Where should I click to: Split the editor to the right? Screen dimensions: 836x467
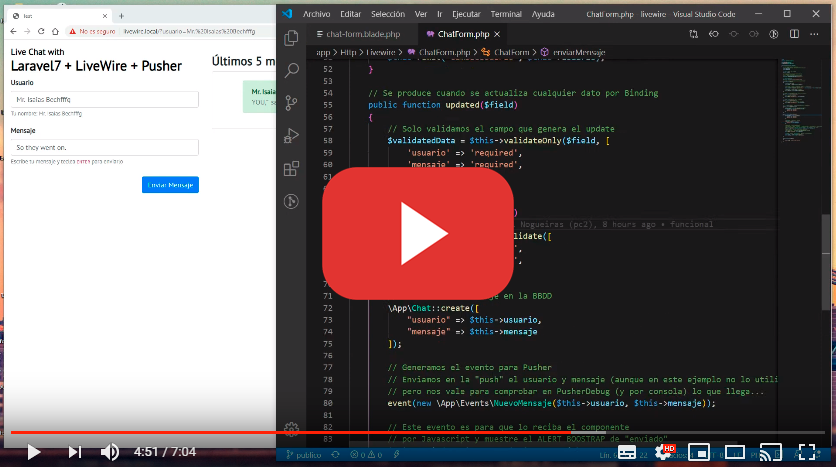click(794, 34)
